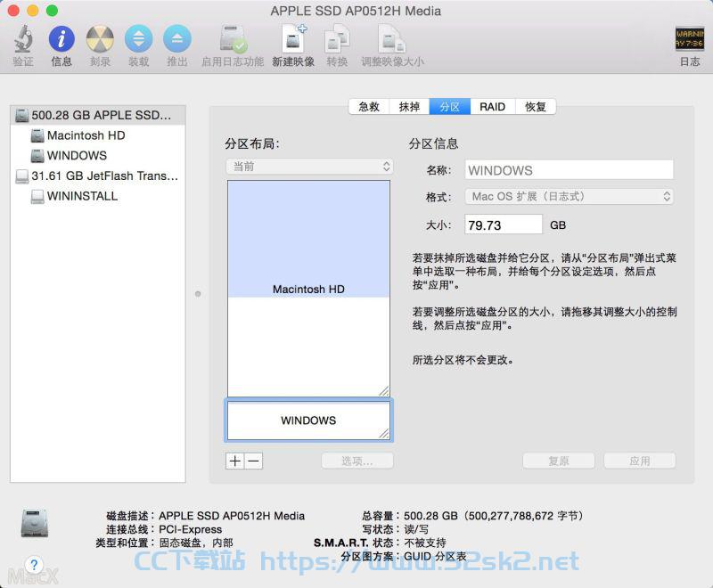Select WININSTALL volume in sidebar
This screenshot has width=713, height=588.
pos(98,196)
